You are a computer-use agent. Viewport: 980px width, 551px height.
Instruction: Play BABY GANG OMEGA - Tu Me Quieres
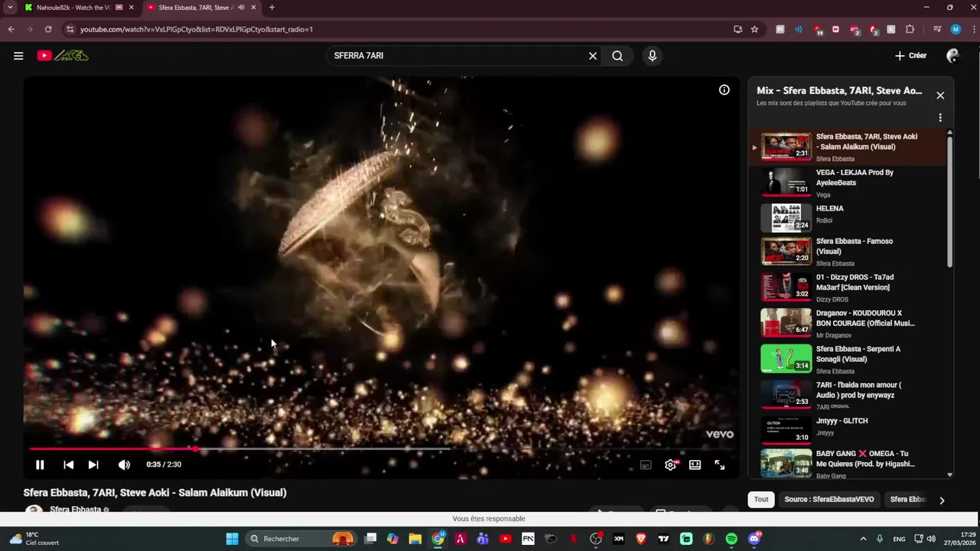tap(848, 465)
